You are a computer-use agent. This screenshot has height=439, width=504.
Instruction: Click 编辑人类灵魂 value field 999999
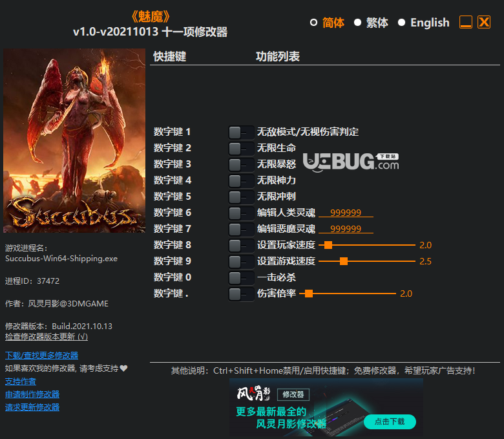[346, 213]
